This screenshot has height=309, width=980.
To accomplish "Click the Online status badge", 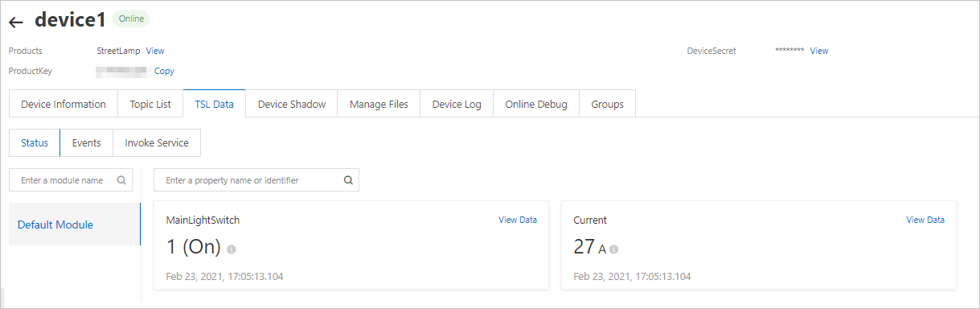I will tap(131, 19).
